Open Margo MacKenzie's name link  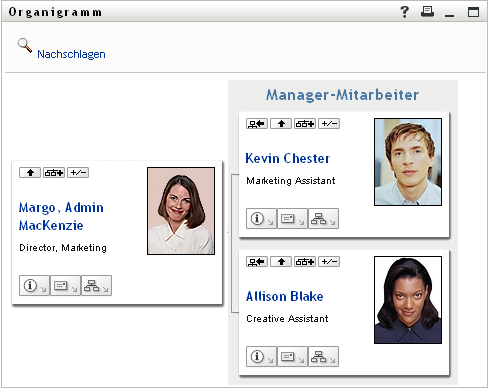(x=61, y=216)
